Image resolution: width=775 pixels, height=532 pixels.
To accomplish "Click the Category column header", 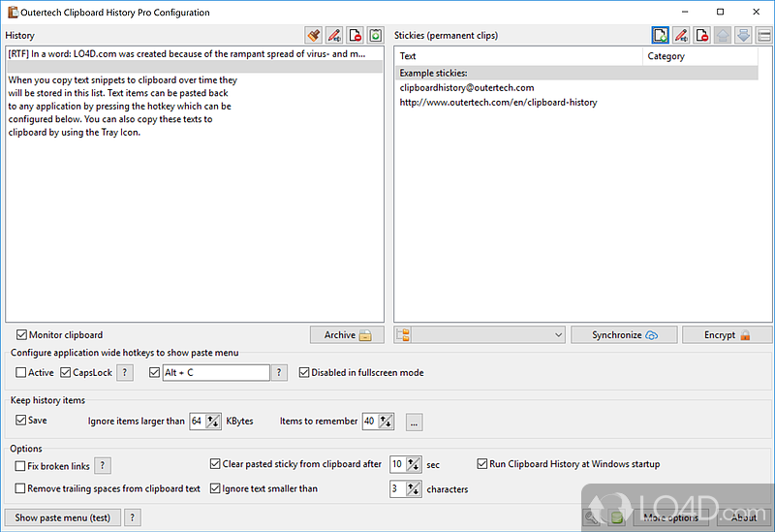I will tap(699, 56).
